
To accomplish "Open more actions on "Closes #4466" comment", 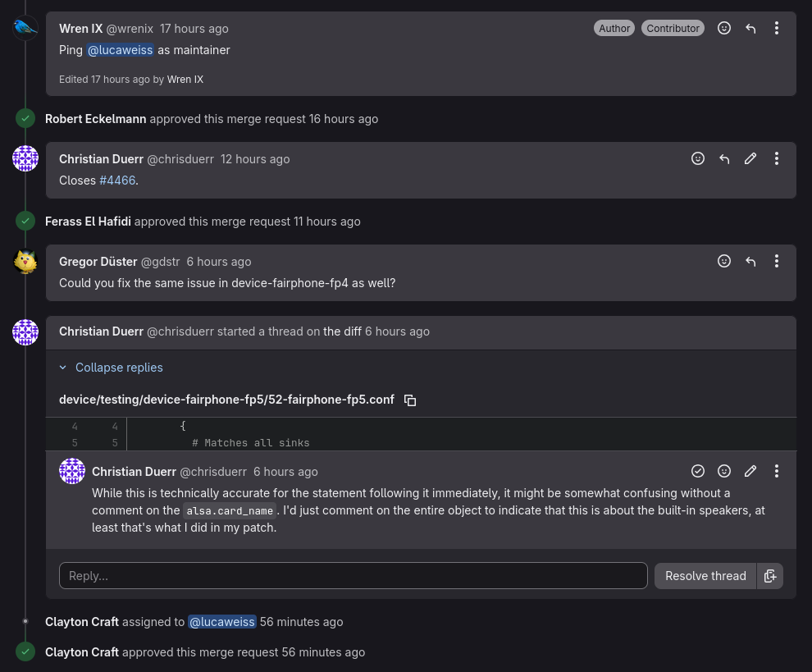I will click(x=777, y=158).
